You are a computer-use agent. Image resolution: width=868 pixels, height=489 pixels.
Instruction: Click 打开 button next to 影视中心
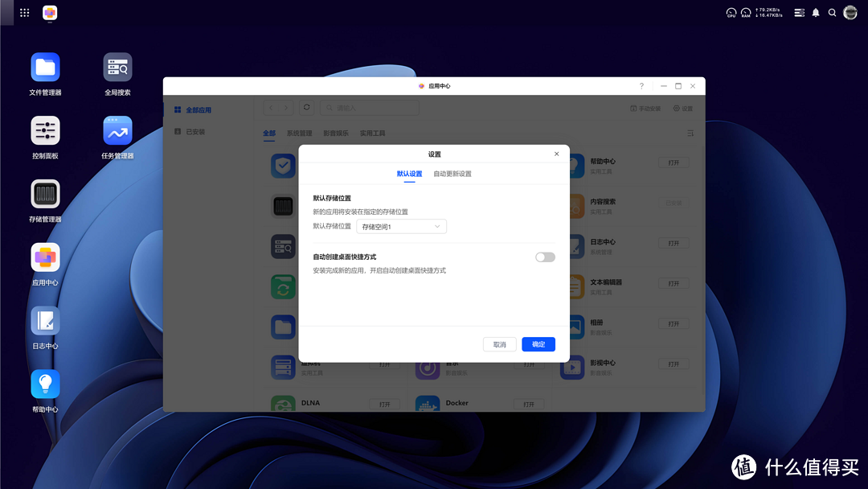674,364
